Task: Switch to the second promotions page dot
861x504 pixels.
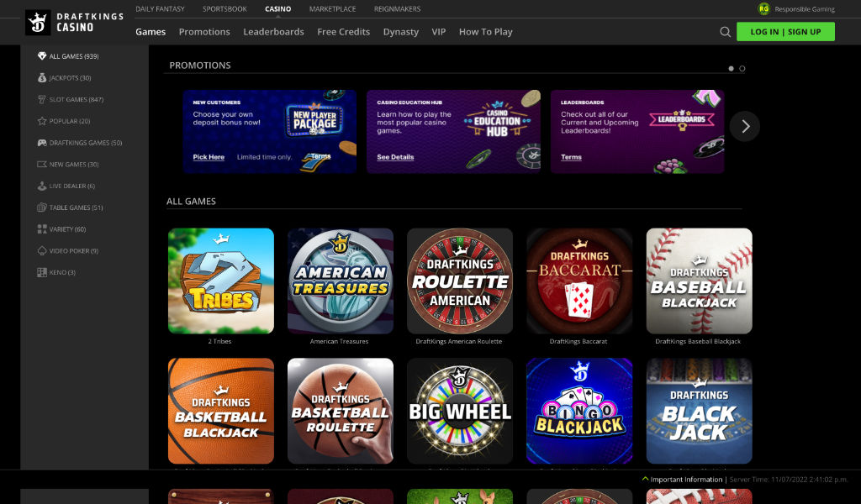Action: [742, 69]
